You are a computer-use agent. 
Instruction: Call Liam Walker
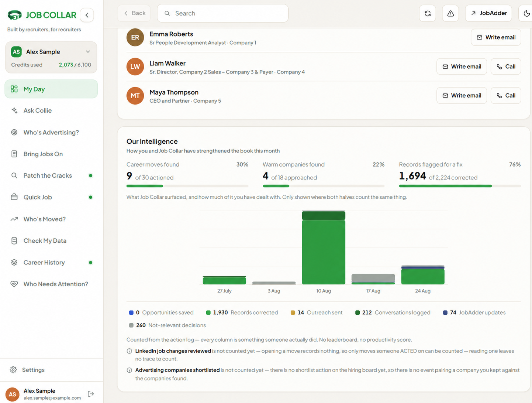(506, 66)
